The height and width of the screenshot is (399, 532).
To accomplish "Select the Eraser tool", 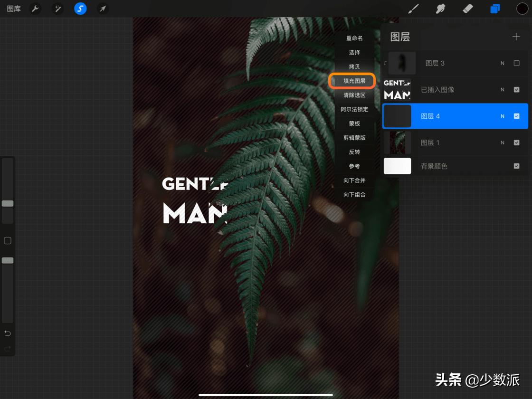I will (467, 9).
